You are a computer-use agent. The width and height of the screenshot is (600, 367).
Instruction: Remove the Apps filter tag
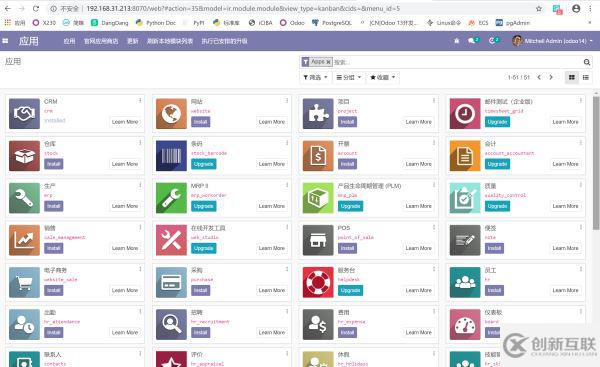point(328,62)
